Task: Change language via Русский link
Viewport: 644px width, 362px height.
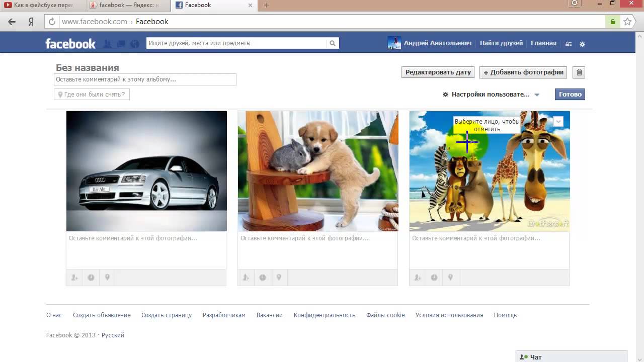Action: 113,335
